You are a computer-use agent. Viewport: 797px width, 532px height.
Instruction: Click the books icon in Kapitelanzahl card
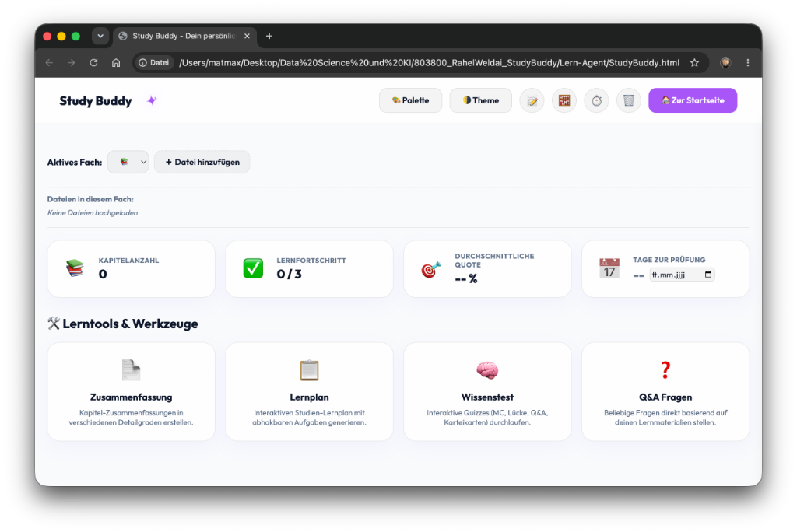point(75,268)
